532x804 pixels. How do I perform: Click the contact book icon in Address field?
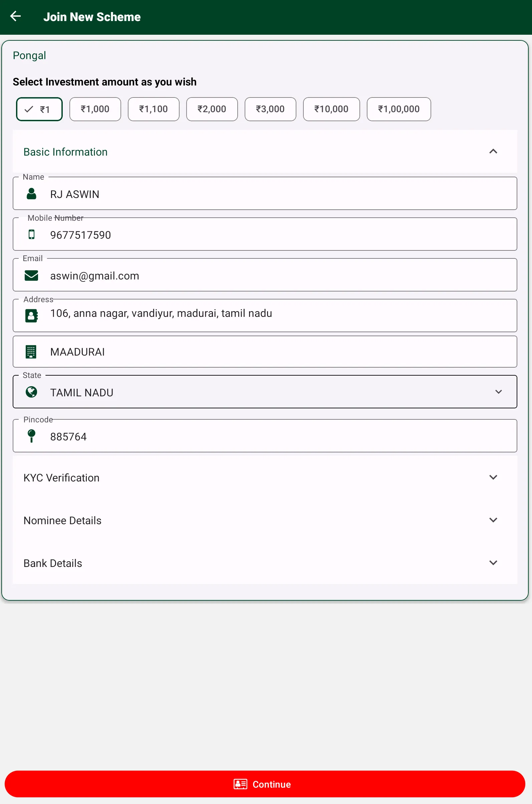pyautogui.click(x=31, y=316)
